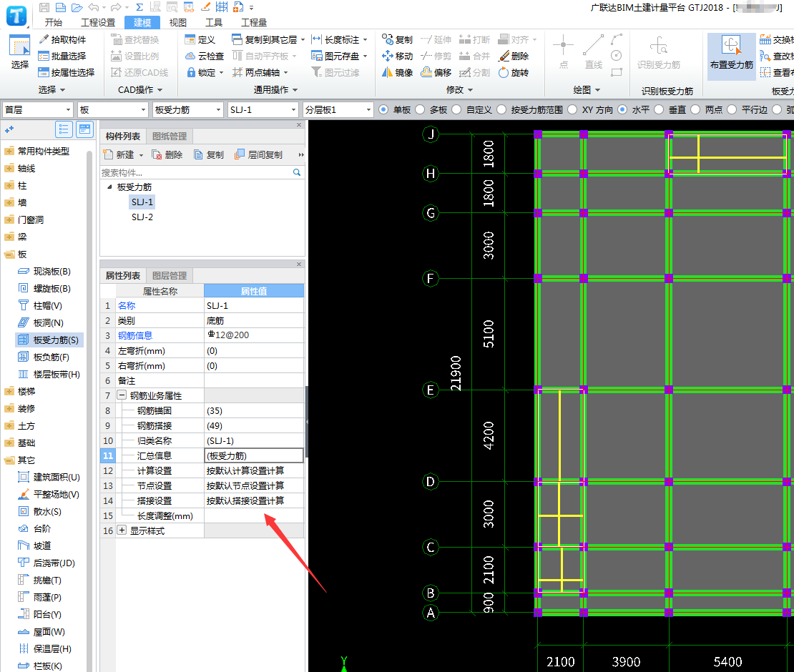Expand the 梁 category in navigation tree
The height and width of the screenshot is (672, 794).
(x=9, y=237)
